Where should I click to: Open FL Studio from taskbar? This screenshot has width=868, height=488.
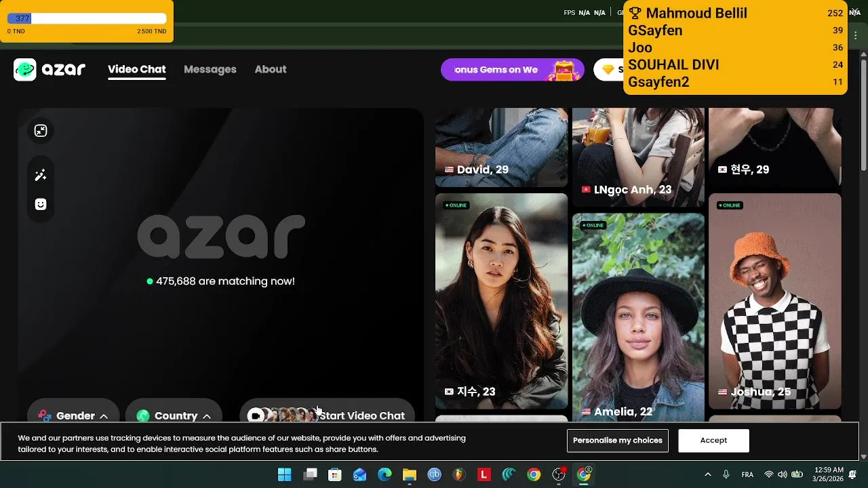point(459,474)
